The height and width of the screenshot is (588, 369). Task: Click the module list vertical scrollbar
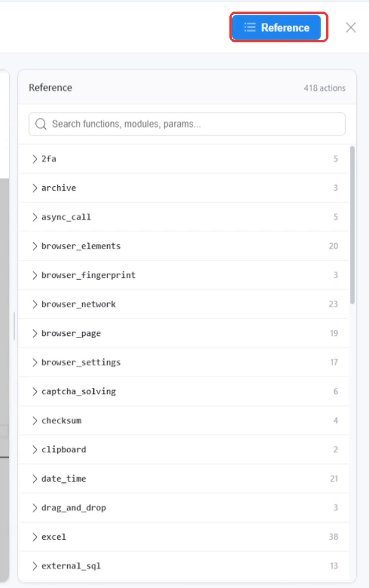(352, 225)
